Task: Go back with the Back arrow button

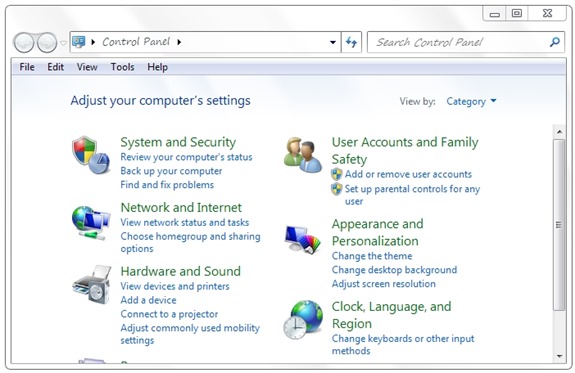Action: pyautogui.click(x=24, y=43)
